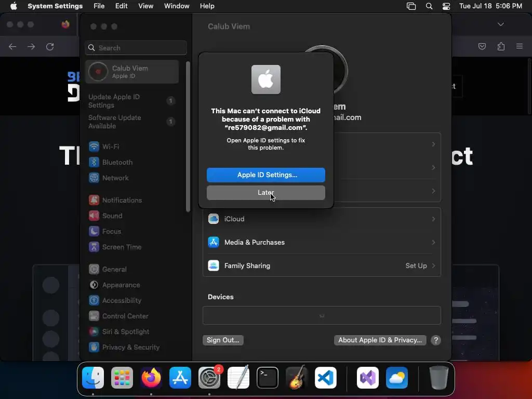Viewport: 532px width, 399px height.
Task: Open the Weather app from the Dock
Action: [396, 378]
